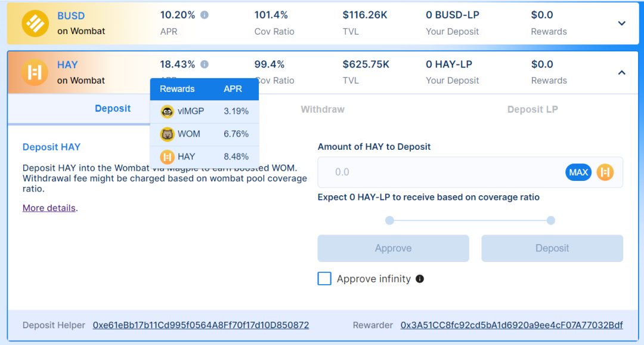This screenshot has height=345, width=644.
Task: Click the HAY pool token icon
Action: [35, 72]
